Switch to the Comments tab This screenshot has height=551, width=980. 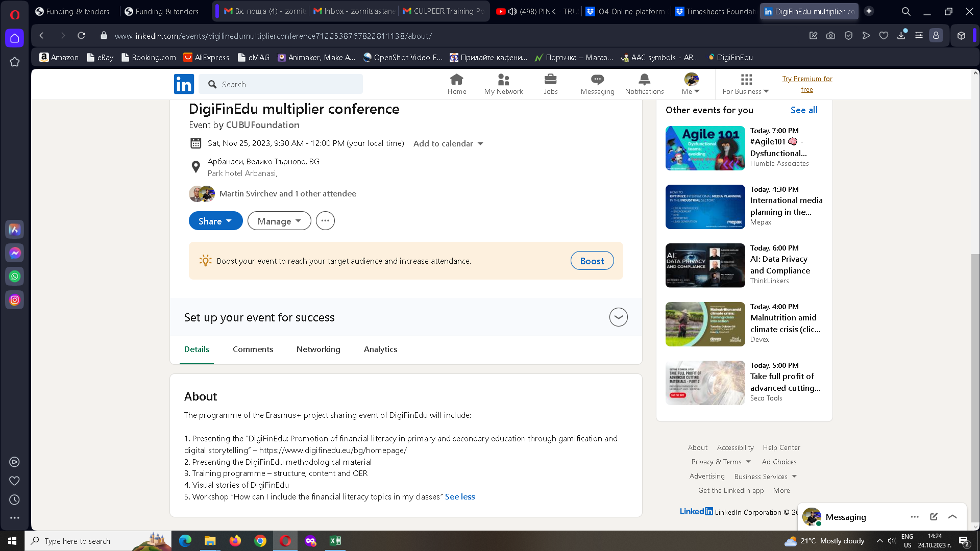[x=253, y=349]
